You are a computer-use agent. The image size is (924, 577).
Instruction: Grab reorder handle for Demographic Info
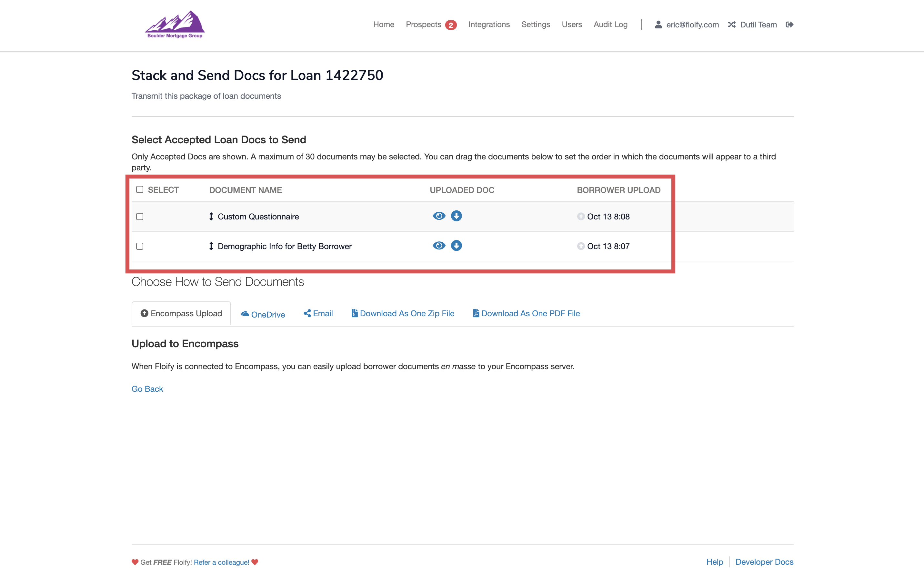click(211, 246)
